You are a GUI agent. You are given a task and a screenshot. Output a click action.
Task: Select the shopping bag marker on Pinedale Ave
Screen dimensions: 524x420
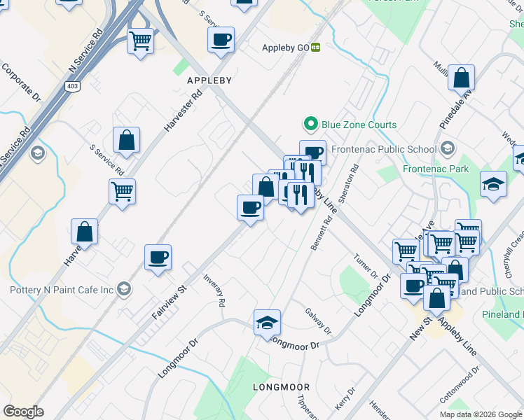click(461, 78)
